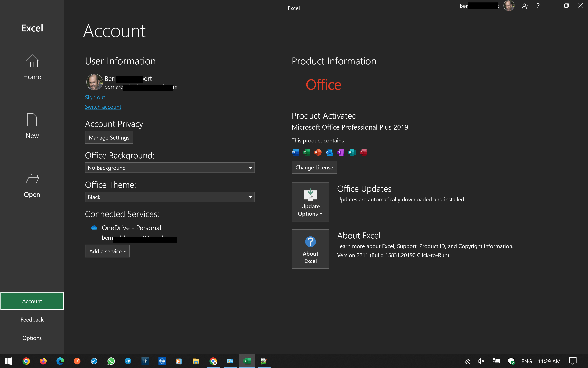This screenshot has width=588, height=368.
Task: Click the Access icon under product contains
Action: 363,152
